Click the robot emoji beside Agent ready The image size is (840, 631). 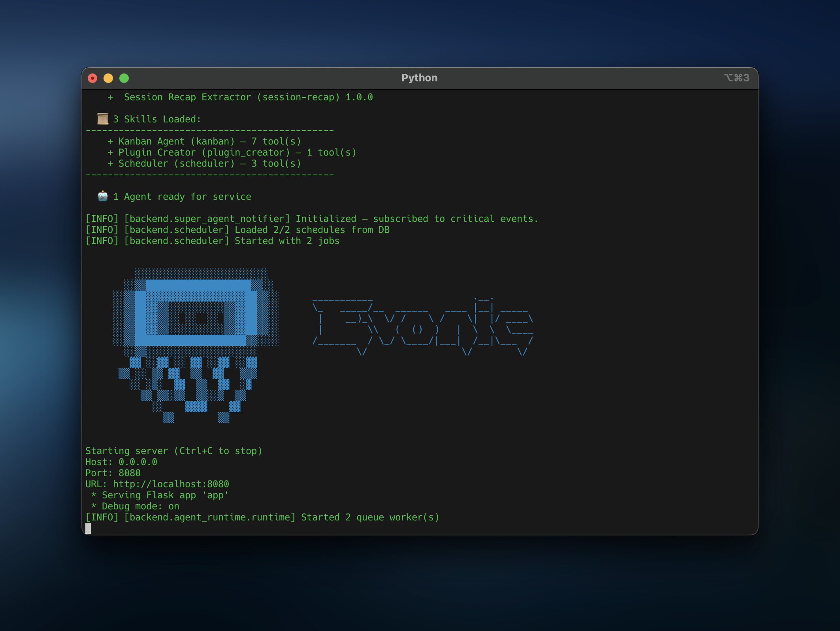click(103, 196)
